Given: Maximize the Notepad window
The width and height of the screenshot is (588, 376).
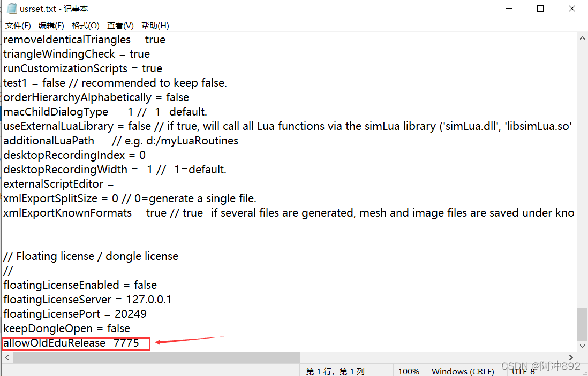Looking at the screenshot, I should [x=540, y=8].
